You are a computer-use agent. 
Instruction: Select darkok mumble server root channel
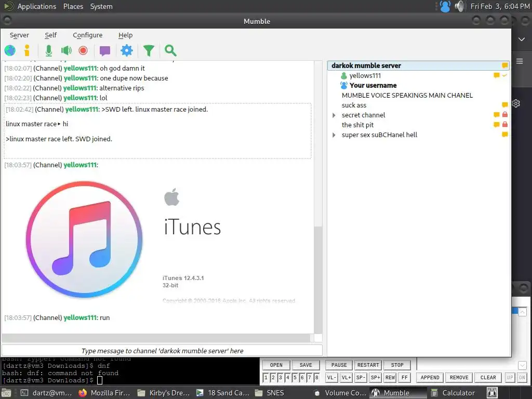pos(418,65)
